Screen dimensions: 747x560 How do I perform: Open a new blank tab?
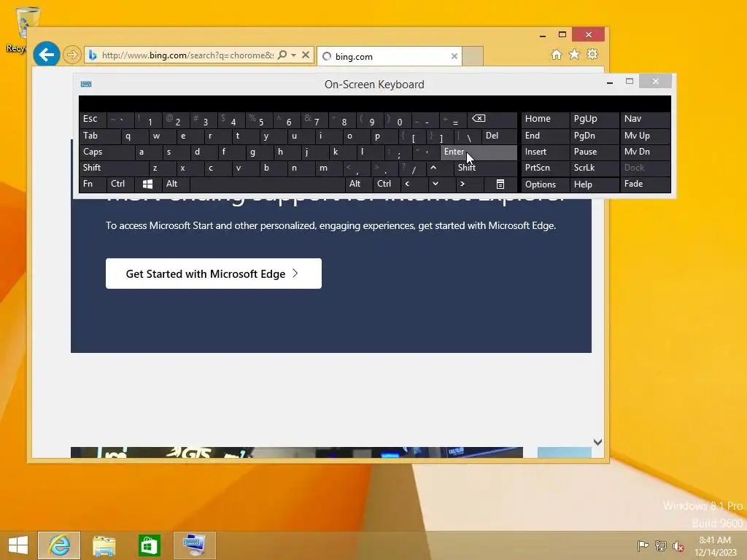pyautogui.click(x=473, y=56)
